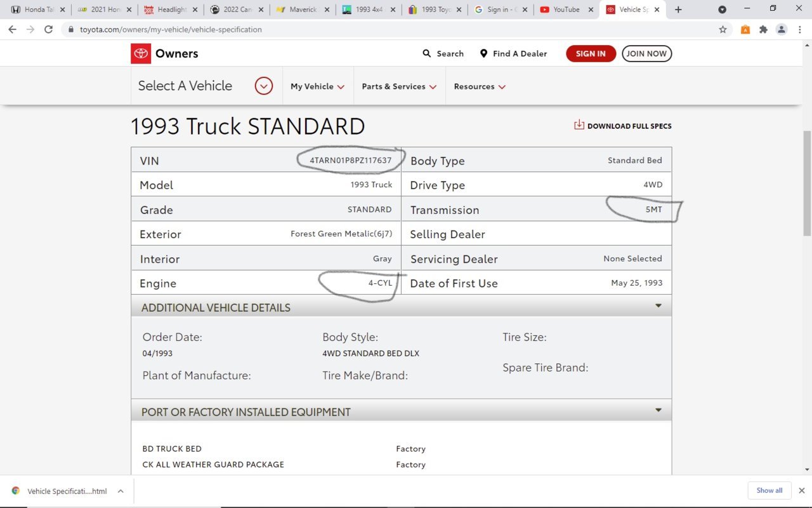Click the Search link text
812x508 pixels.
(450, 54)
